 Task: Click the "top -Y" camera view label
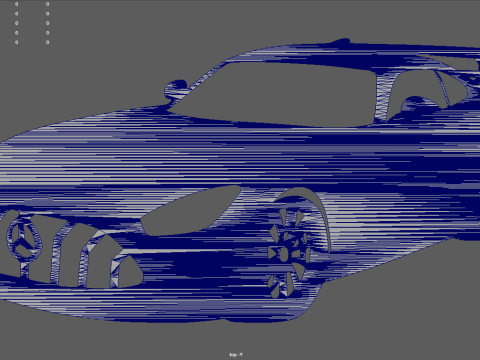tap(236, 354)
